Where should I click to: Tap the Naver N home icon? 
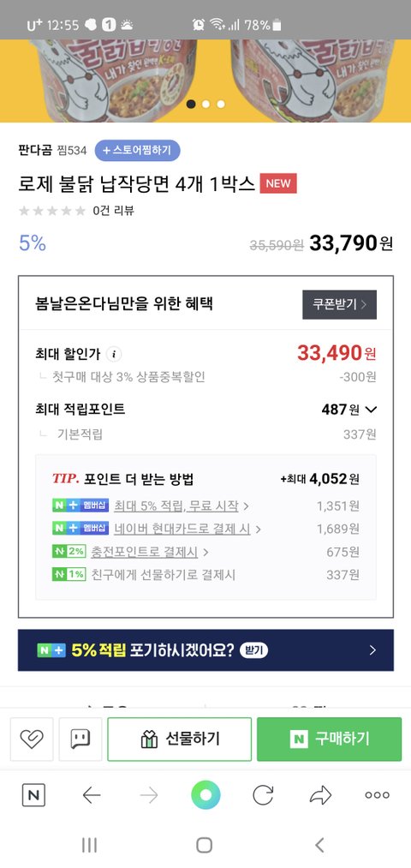[33, 795]
